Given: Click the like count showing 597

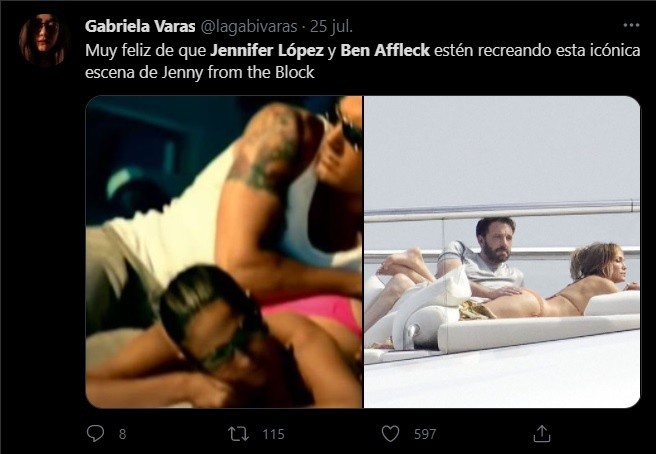Looking at the screenshot, I should pyautogui.click(x=425, y=434).
